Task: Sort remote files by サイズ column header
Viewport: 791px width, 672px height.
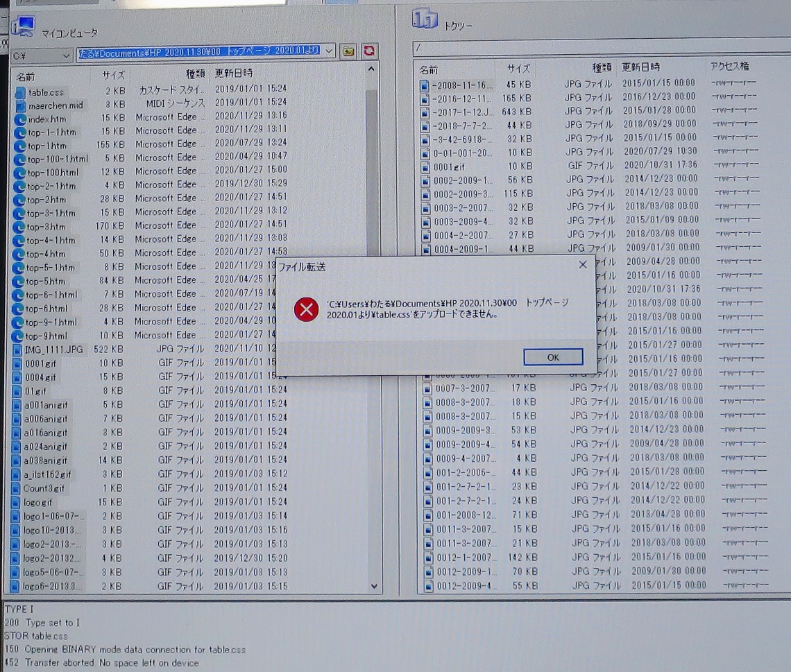Action: 518,68
